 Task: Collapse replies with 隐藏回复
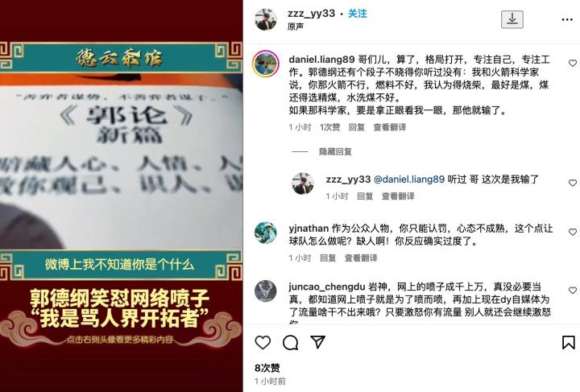pos(335,151)
